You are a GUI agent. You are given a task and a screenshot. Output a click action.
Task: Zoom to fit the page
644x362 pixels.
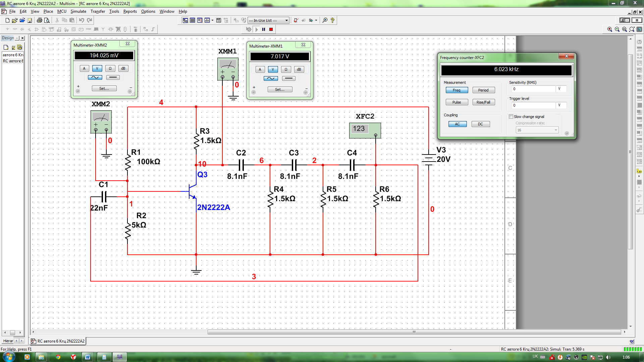click(x=632, y=29)
